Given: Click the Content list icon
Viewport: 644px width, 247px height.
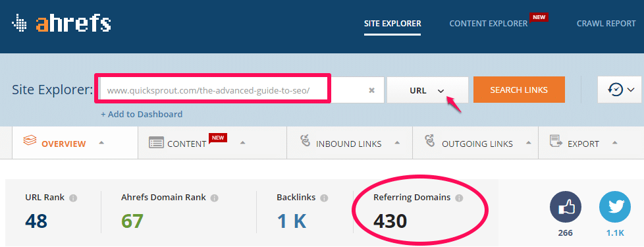Looking at the screenshot, I should pyautogui.click(x=157, y=143).
